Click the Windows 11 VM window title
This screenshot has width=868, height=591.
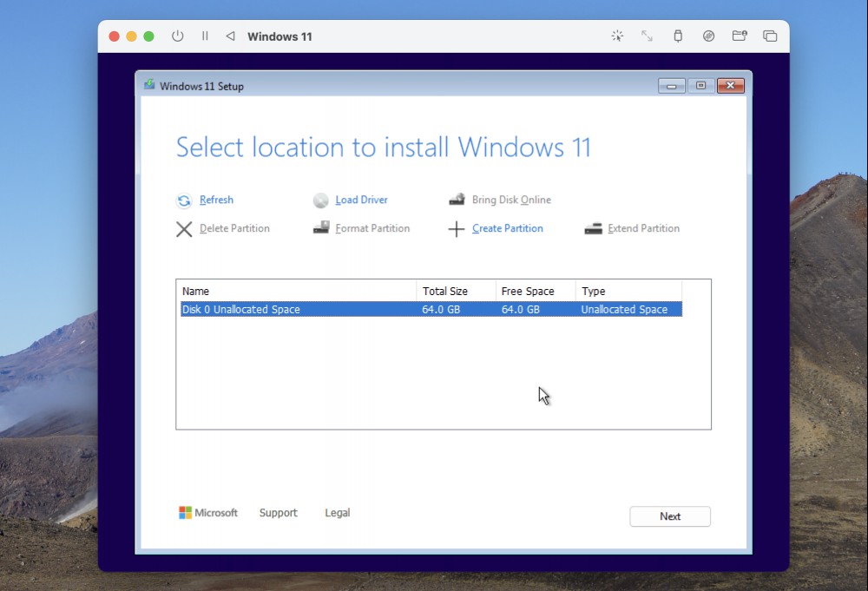pos(279,36)
